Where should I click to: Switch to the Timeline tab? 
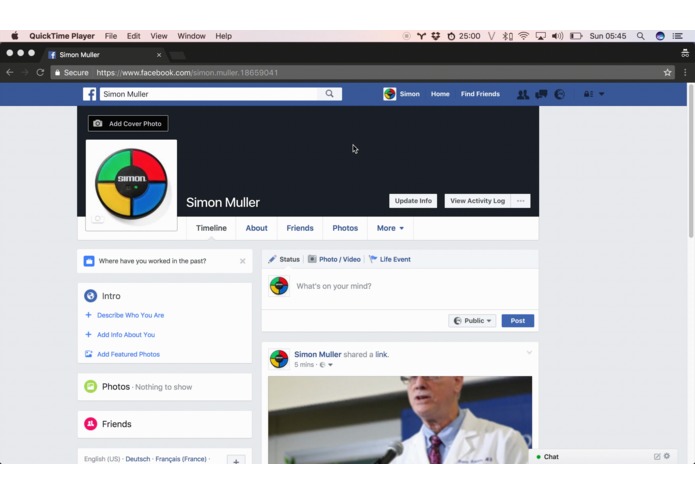[x=211, y=228]
